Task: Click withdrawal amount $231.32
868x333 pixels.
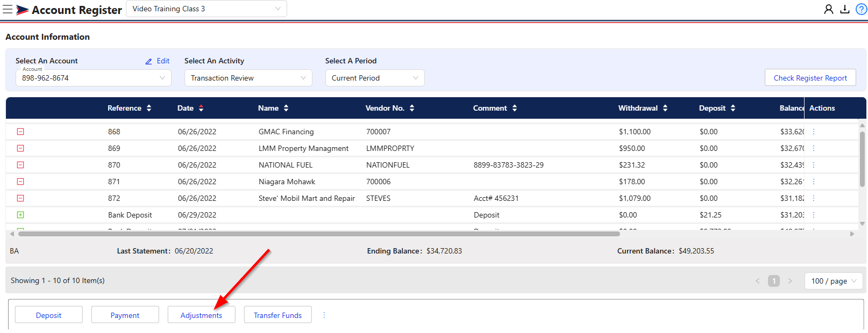Action: (632, 165)
